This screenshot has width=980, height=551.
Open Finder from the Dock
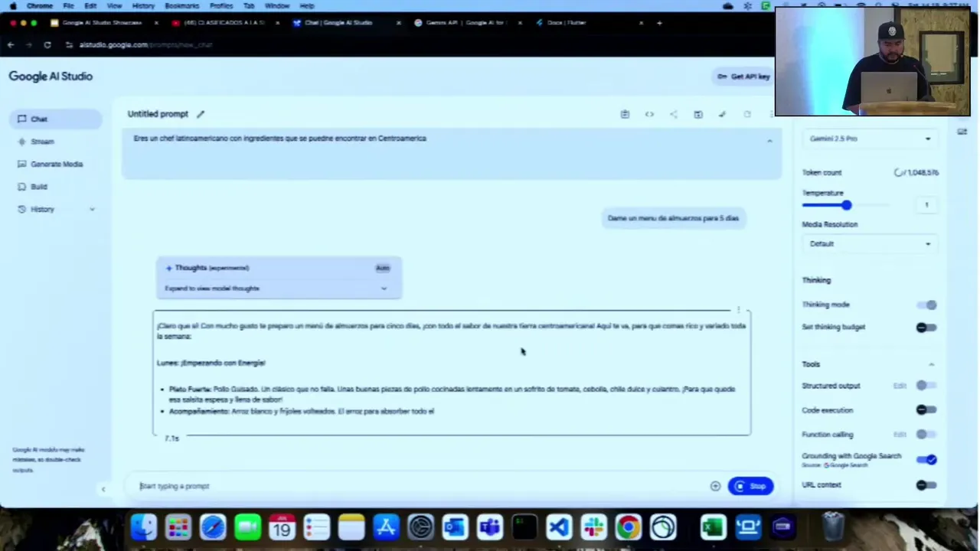coord(143,527)
